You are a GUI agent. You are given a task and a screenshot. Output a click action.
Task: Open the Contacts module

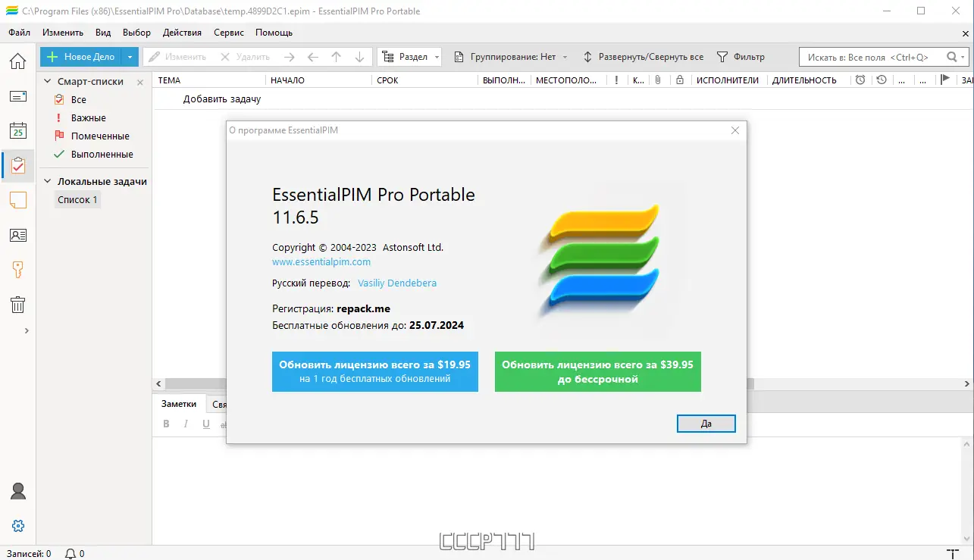tap(17, 235)
